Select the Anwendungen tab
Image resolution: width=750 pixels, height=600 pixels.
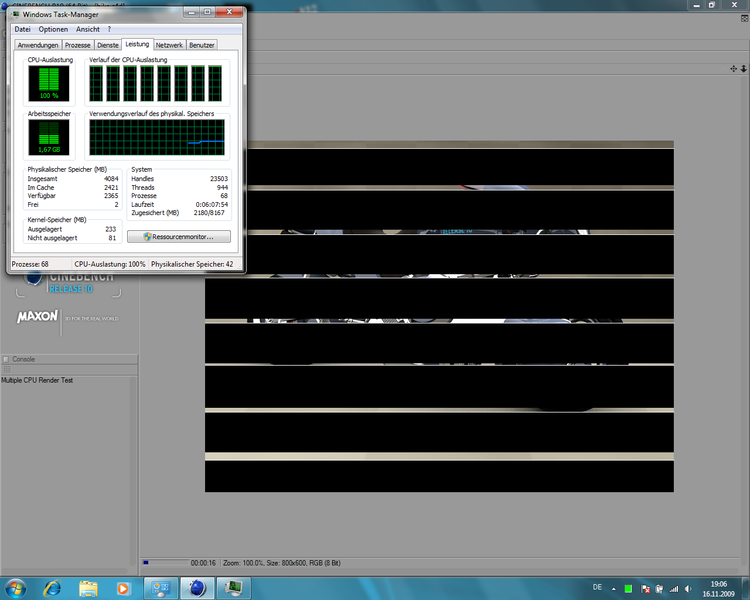(38, 45)
